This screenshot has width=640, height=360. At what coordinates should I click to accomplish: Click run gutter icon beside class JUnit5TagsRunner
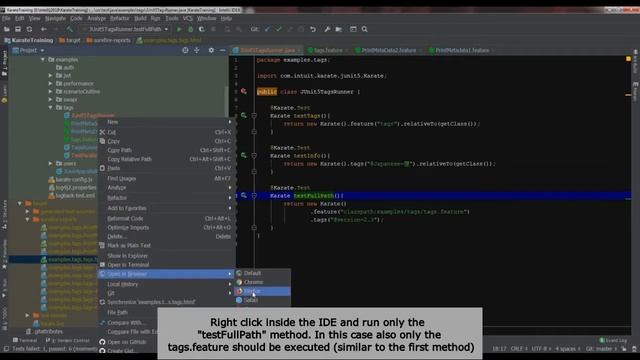click(244, 91)
